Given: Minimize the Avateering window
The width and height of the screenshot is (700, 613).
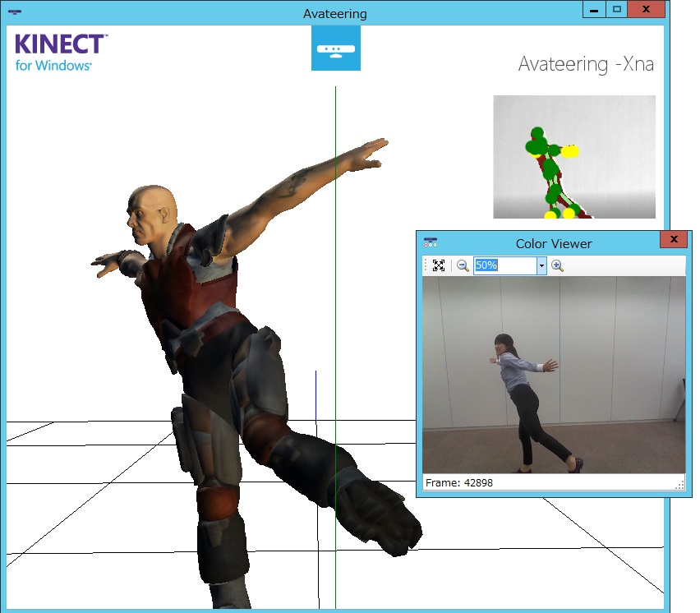Looking at the screenshot, I should (x=594, y=9).
